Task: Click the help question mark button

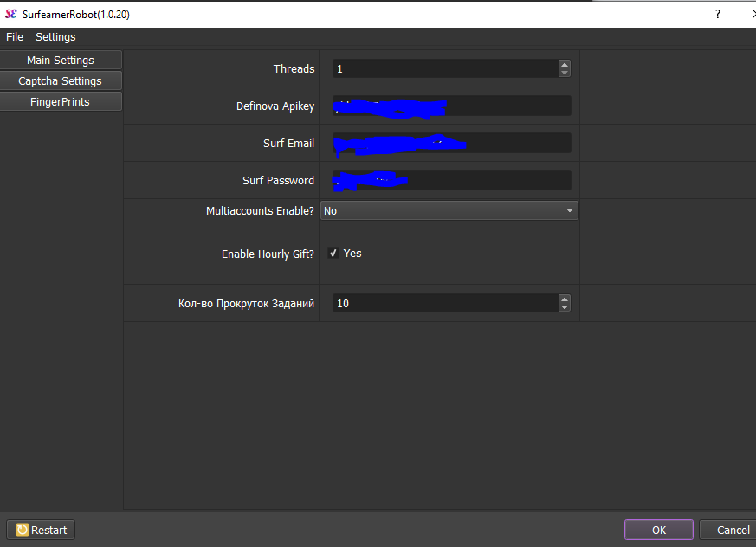Action: tap(718, 14)
